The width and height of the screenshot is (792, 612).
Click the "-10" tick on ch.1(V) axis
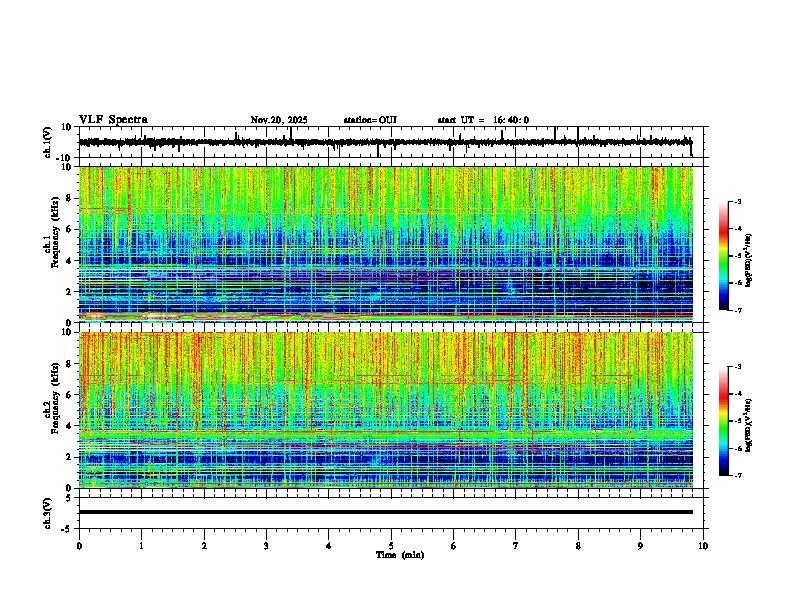(65, 158)
